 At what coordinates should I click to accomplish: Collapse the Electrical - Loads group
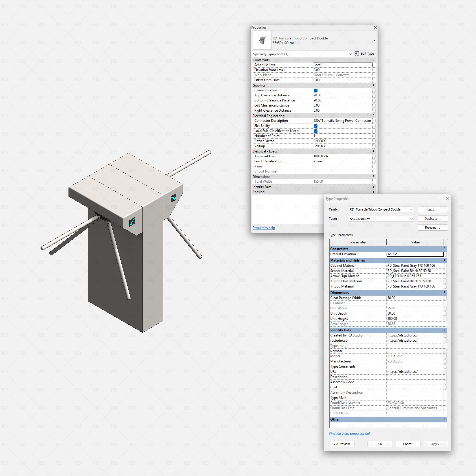pos(373,151)
